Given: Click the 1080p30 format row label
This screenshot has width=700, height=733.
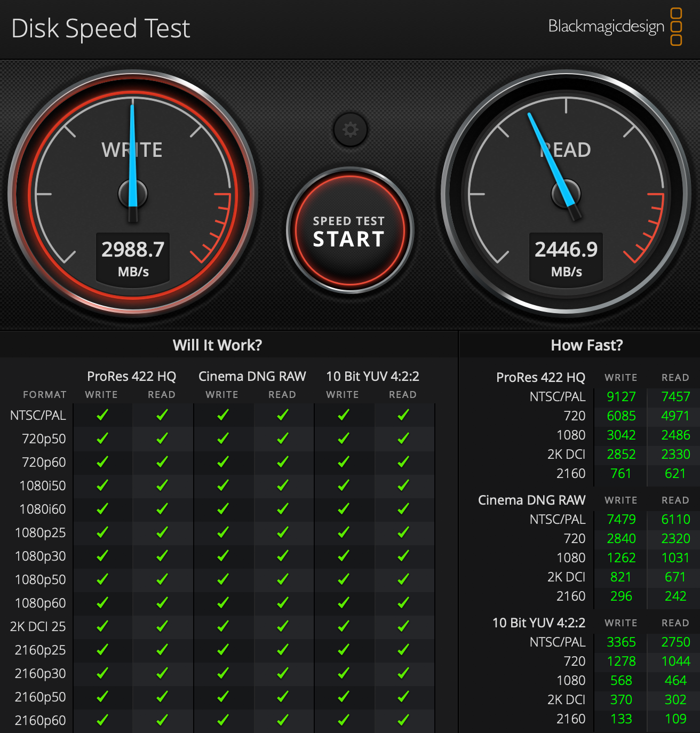Looking at the screenshot, I should (41, 556).
